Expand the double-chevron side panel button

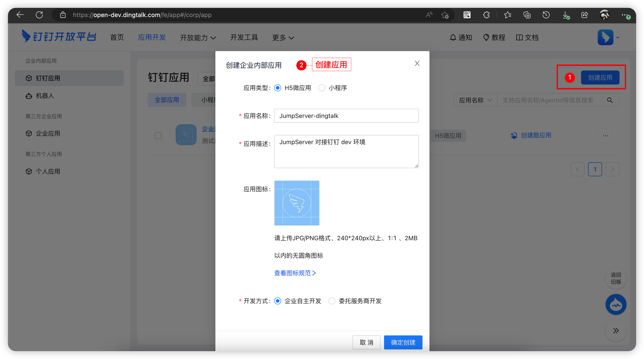coord(616,331)
